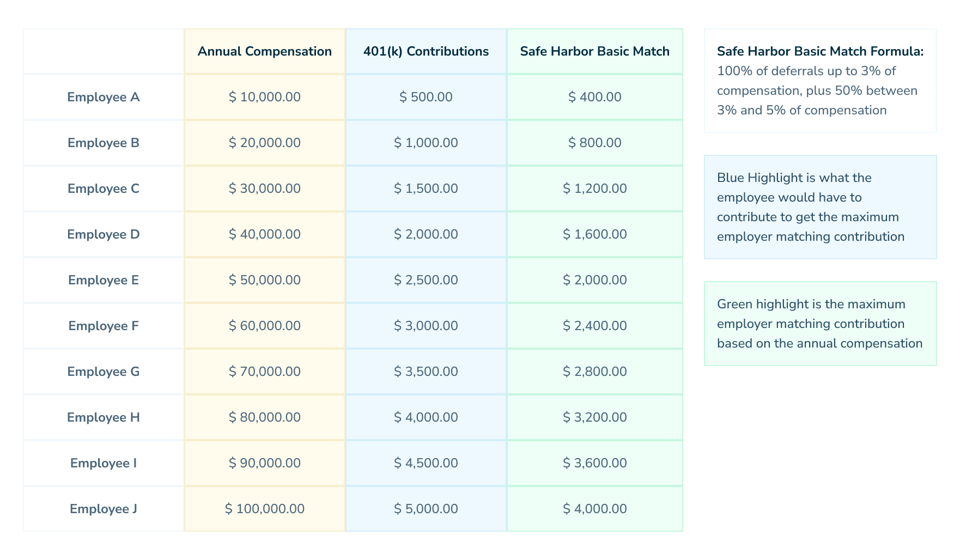The image size is (960, 560).
Task: Click the Safe Harbor Basic Match header
Action: [x=594, y=51]
